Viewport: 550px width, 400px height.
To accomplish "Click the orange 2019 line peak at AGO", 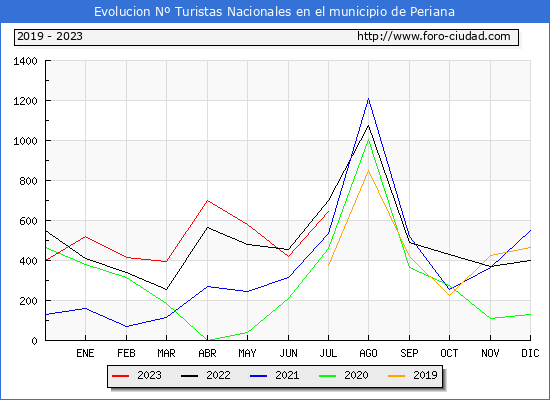I will [368, 171].
